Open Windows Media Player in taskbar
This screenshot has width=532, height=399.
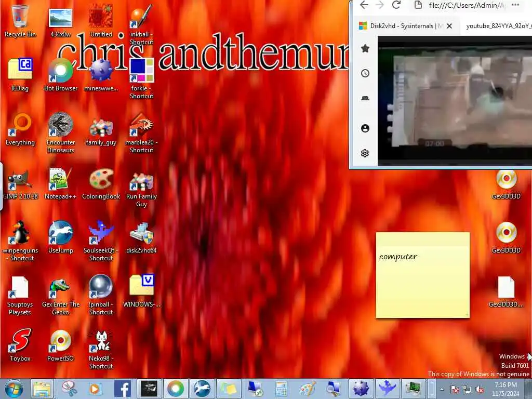(96, 389)
